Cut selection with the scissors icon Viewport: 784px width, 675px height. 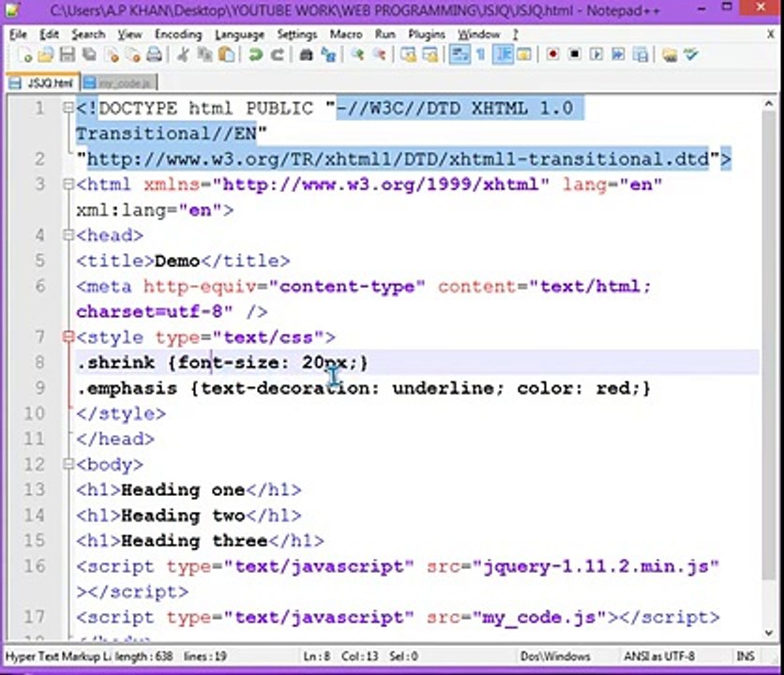pos(183,54)
